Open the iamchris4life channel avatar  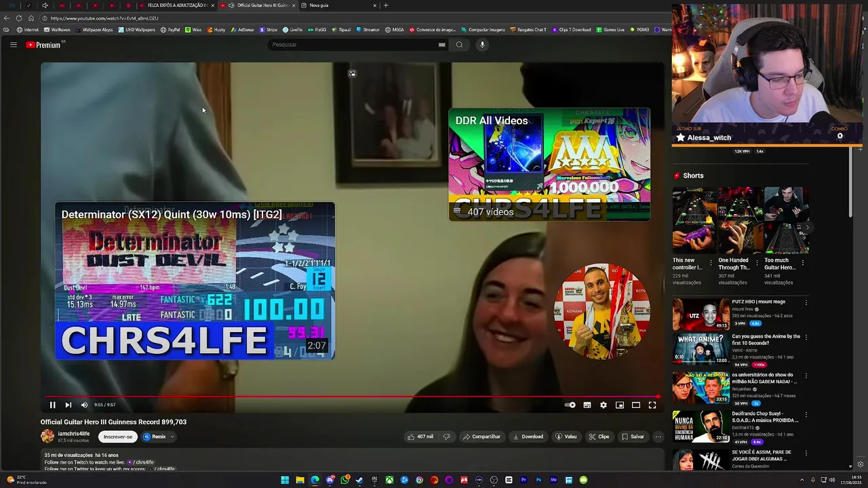47,436
